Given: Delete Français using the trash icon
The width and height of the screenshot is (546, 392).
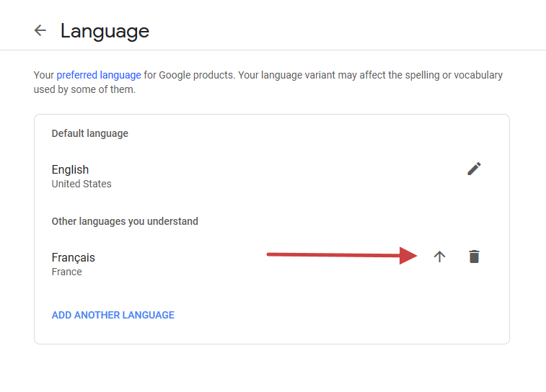Looking at the screenshot, I should [474, 257].
